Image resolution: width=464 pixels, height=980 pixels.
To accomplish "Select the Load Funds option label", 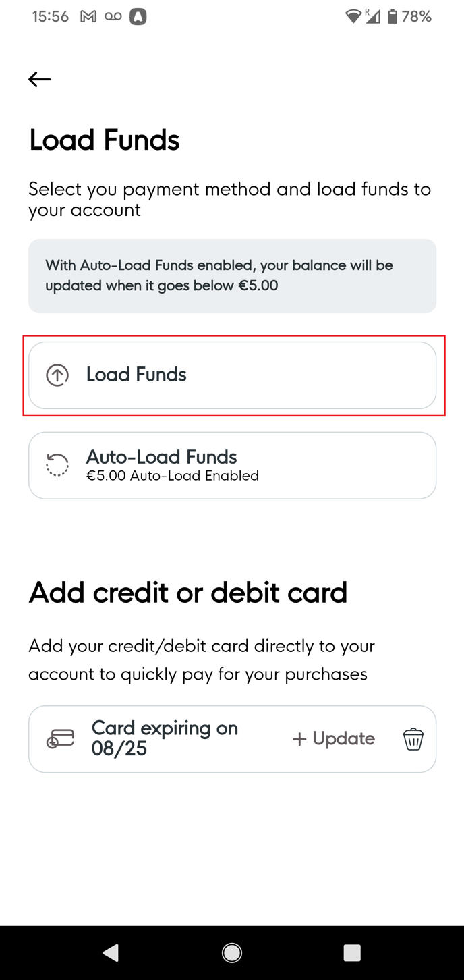I will [136, 375].
